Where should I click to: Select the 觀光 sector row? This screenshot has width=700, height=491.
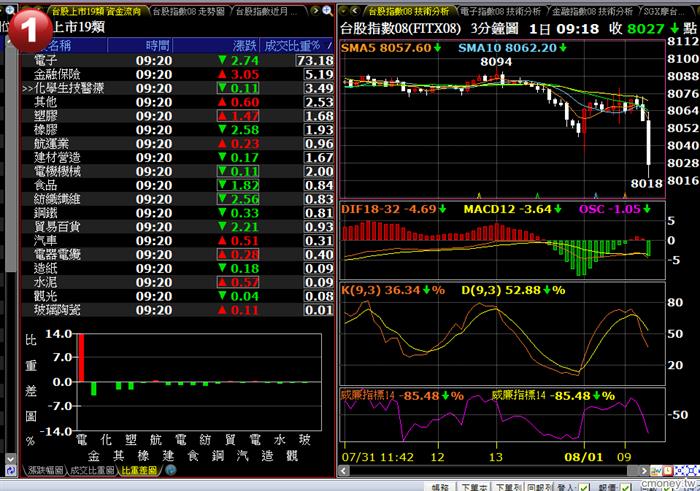(178, 295)
